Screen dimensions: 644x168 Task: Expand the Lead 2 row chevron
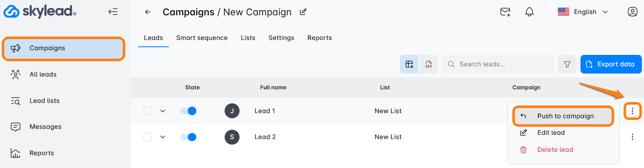(162, 137)
